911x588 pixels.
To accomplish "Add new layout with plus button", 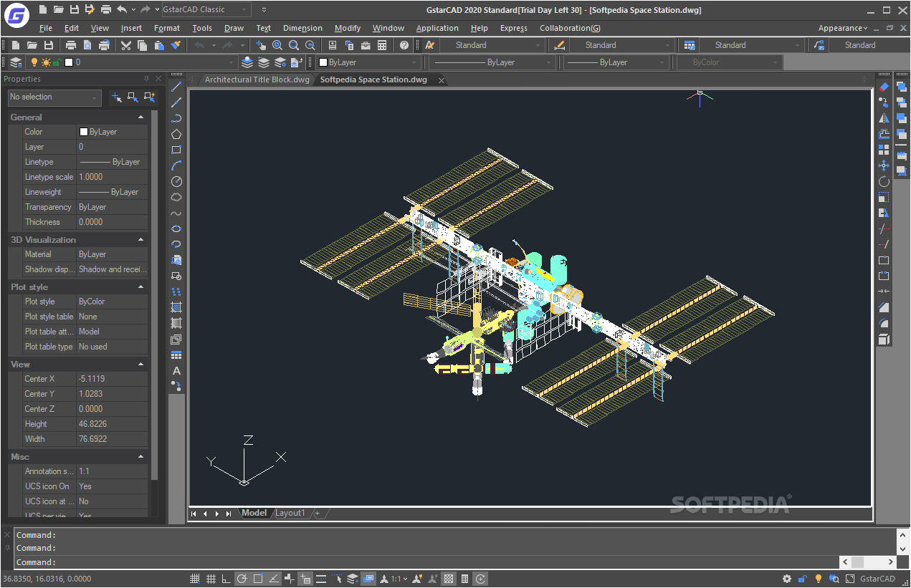I will point(317,513).
